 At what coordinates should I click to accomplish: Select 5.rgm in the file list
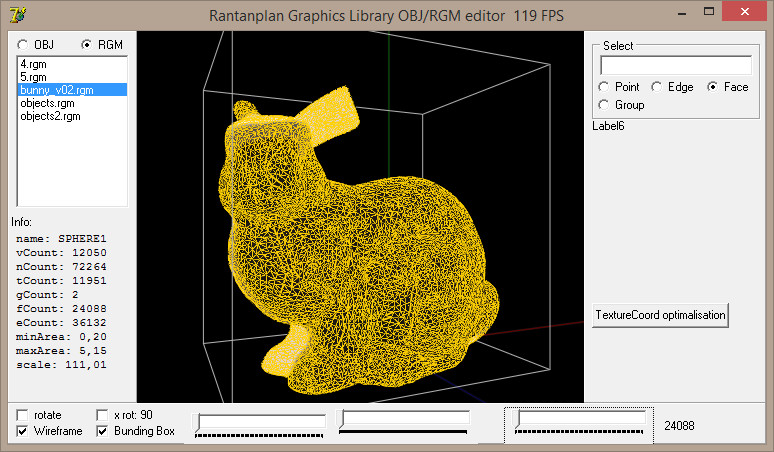click(x=33, y=76)
